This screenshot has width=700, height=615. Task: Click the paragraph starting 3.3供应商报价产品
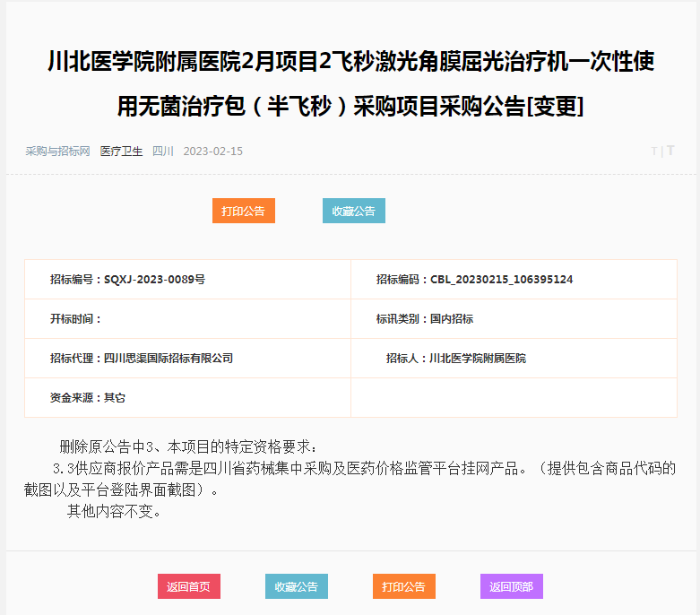pyautogui.click(x=350, y=480)
